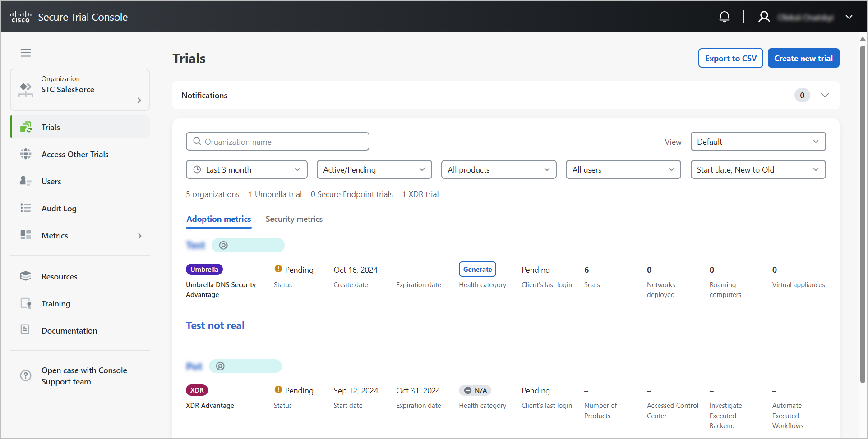Click the Users sidebar icon
This screenshot has width=868, height=439.
[x=26, y=181]
